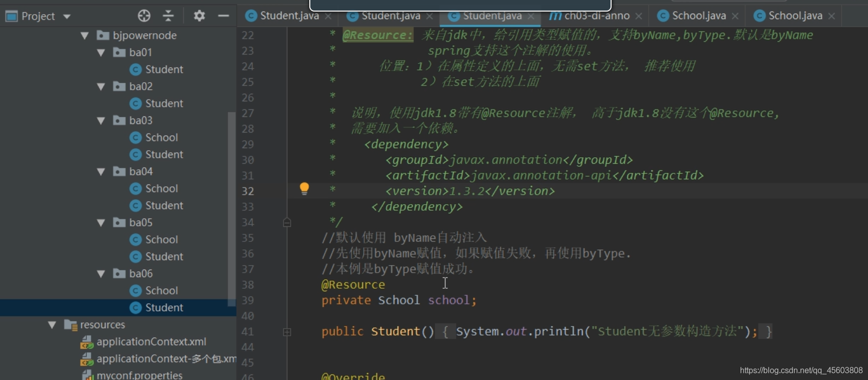This screenshot has height=380, width=868.
Task: Click the locate-in-project target icon
Action: tap(144, 16)
